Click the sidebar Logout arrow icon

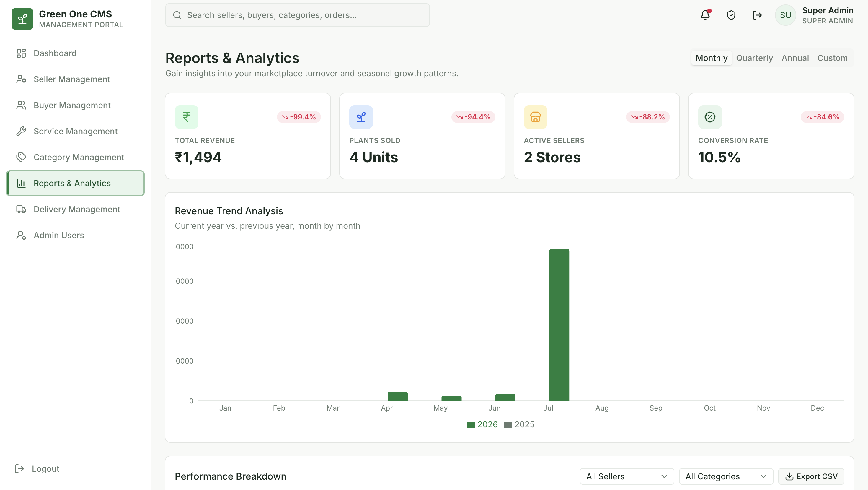click(19, 469)
